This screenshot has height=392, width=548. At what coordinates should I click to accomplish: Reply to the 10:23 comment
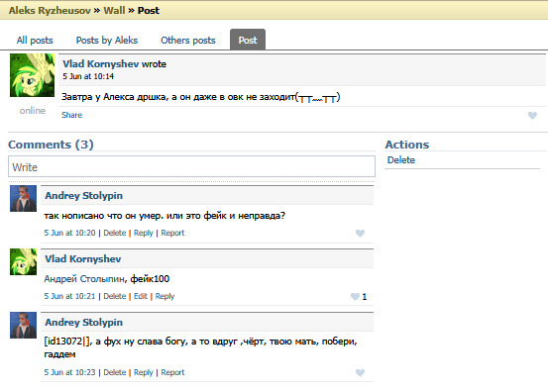click(144, 372)
